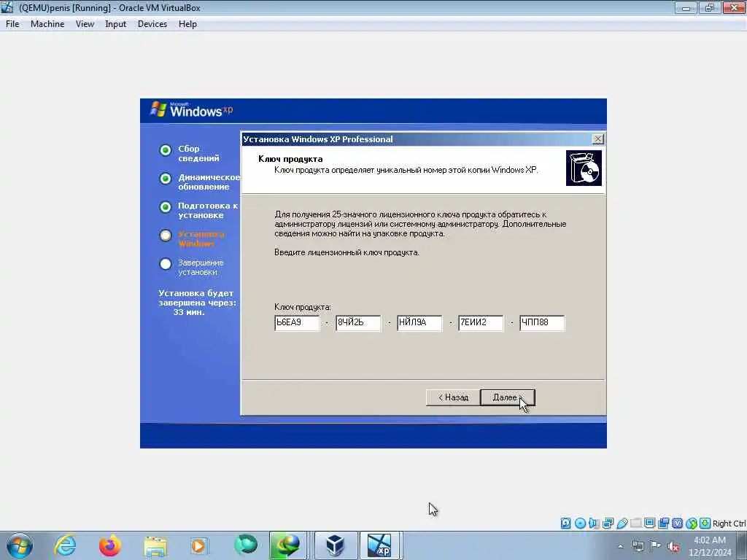Click the recording status icon
747x560 pixels.
663,524
